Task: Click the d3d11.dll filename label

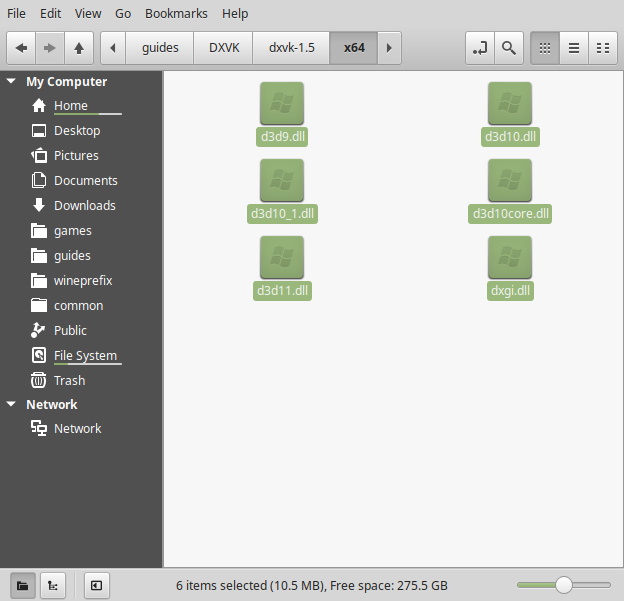Action: 282,291
